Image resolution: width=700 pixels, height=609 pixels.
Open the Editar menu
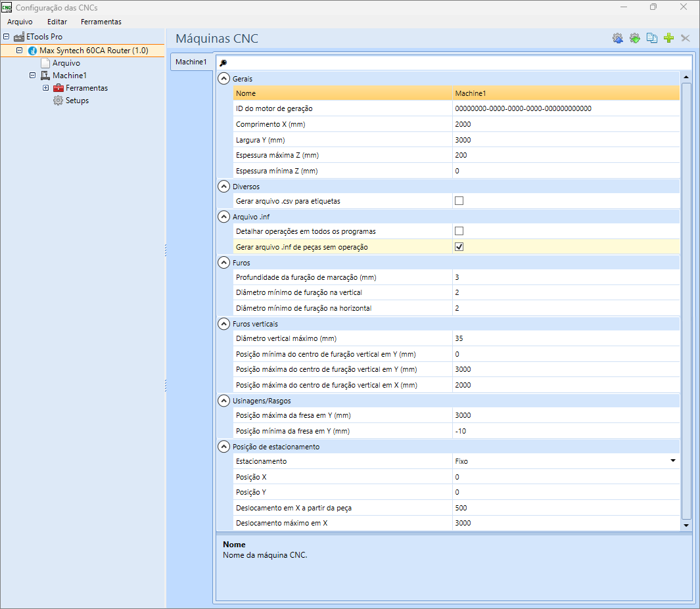click(57, 22)
